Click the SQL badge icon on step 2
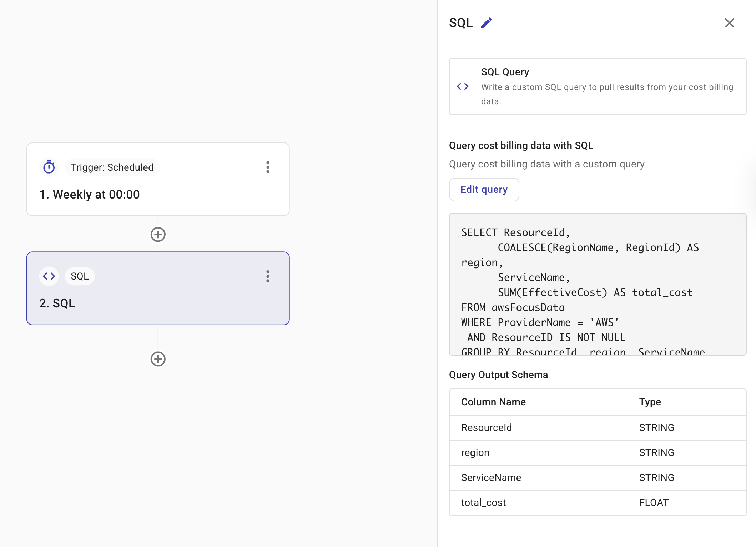This screenshot has height=547, width=756. (79, 276)
